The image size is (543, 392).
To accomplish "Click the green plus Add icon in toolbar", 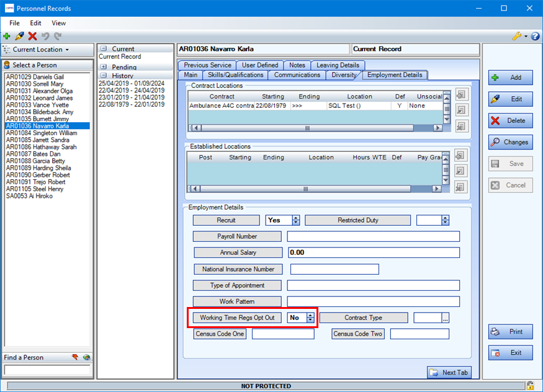I will pyautogui.click(x=7, y=37).
